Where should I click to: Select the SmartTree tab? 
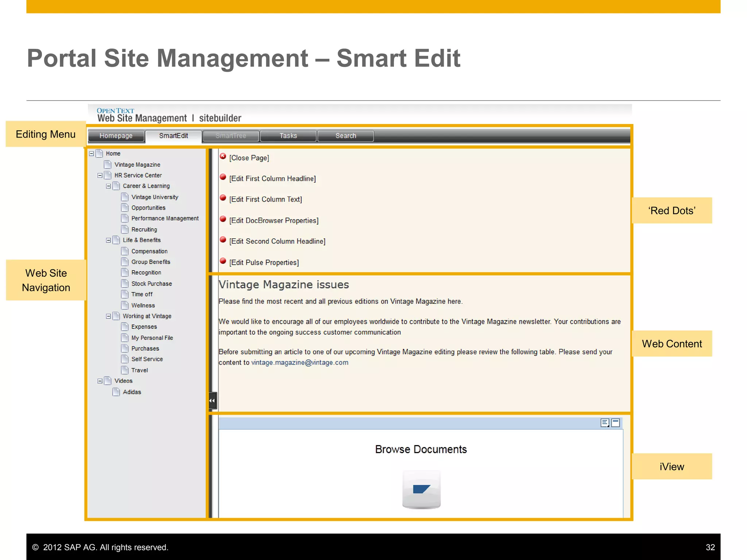(x=231, y=136)
